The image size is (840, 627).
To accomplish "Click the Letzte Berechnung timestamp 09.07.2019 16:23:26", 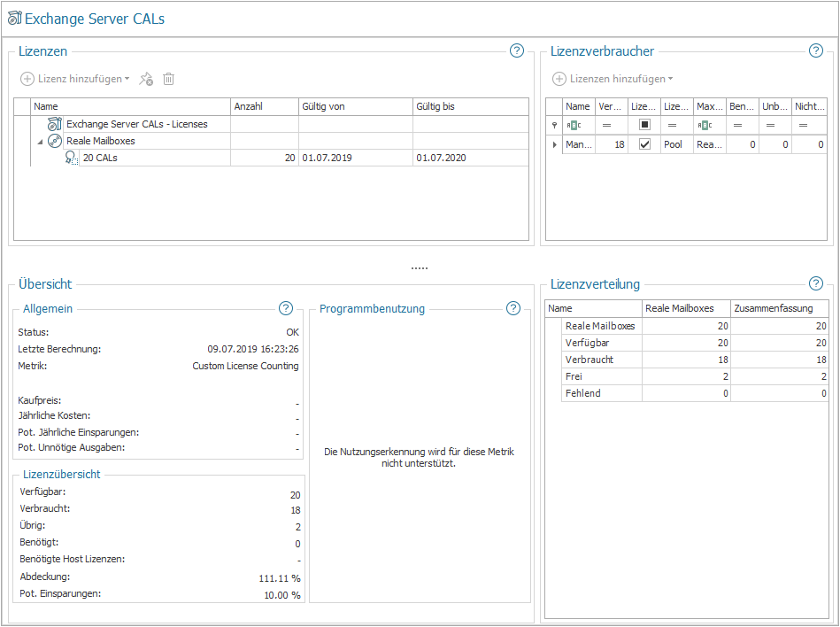I will [253, 349].
